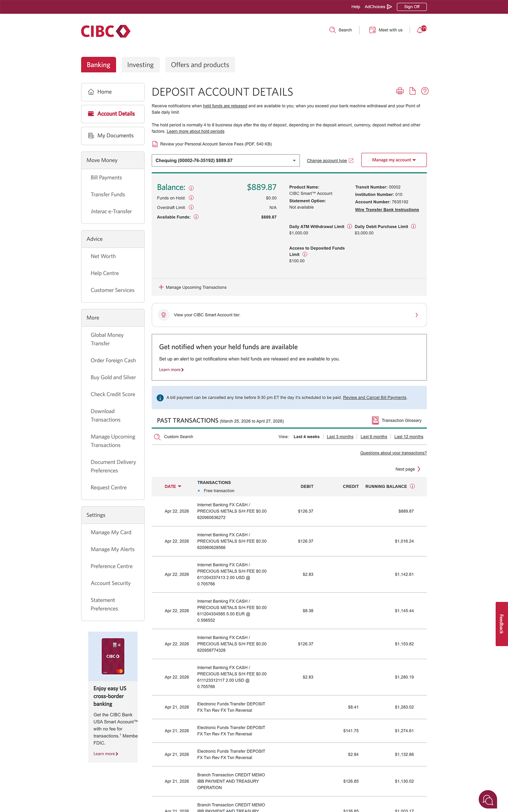
Task: Click the CIBC debit card ad image
Action: click(113, 656)
